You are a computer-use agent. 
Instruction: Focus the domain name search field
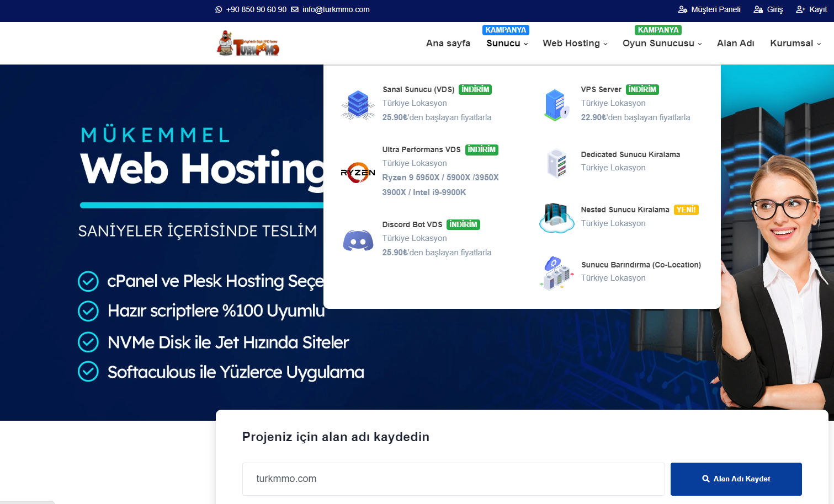[x=453, y=479]
